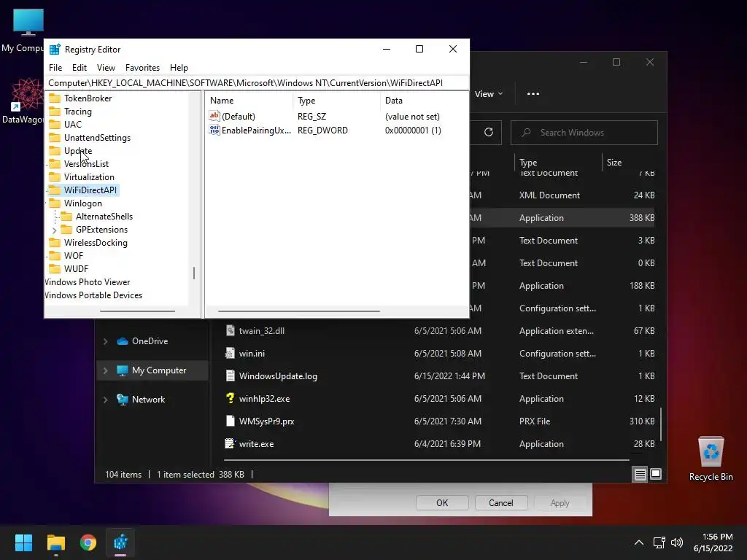Screen dimensions: 747x560
Task: Select the Windows Photo Viewer key
Action: (88, 282)
